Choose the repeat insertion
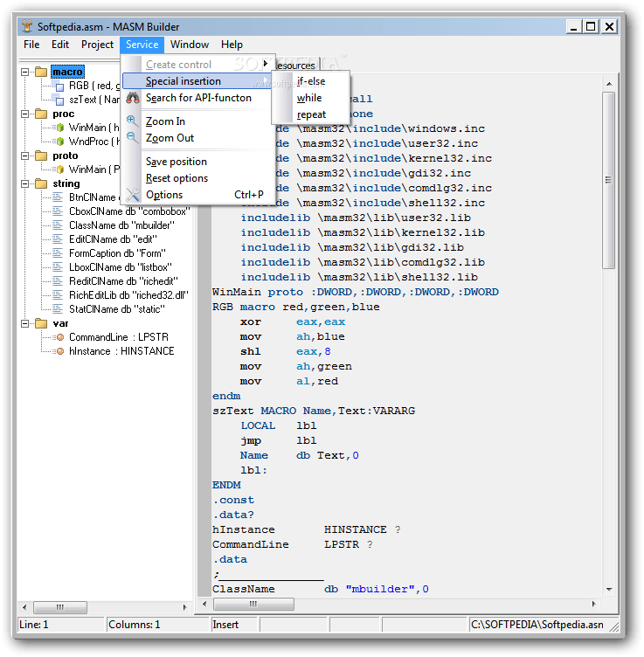 [311, 114]
